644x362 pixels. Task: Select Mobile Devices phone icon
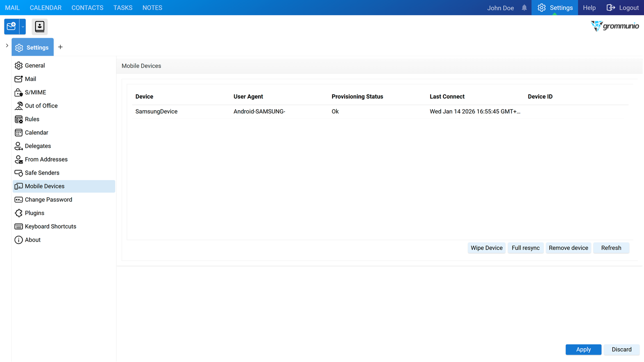tap(18, 186)
